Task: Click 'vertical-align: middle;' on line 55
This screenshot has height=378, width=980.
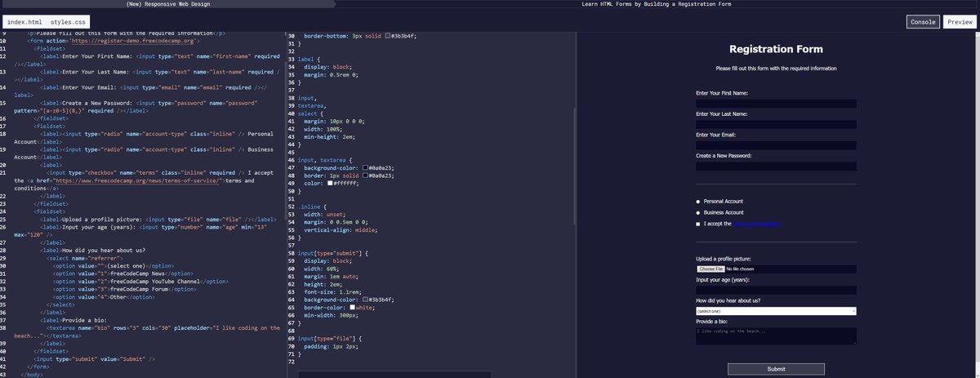Action: point(341,231)
